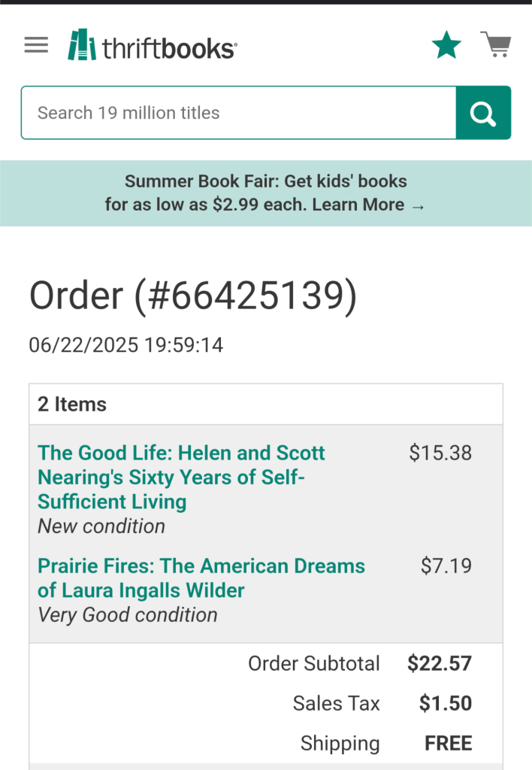Tap the 'Very Good condition' label

128,614
